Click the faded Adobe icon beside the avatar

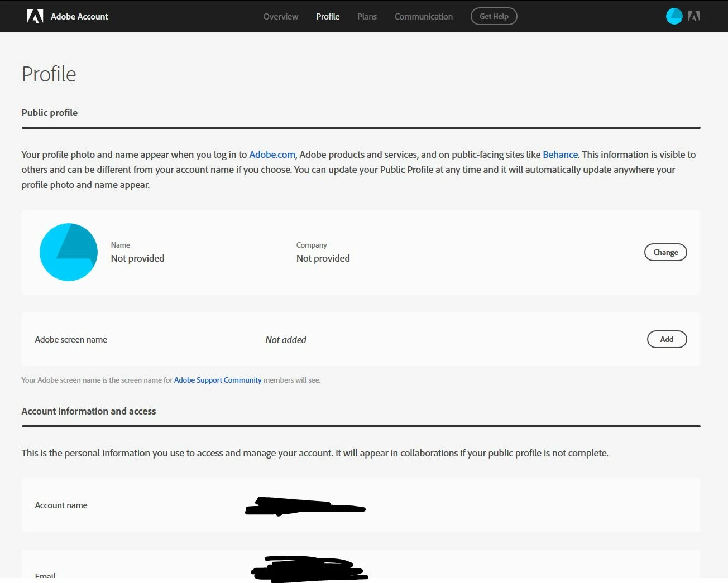(x=694, y=16)
